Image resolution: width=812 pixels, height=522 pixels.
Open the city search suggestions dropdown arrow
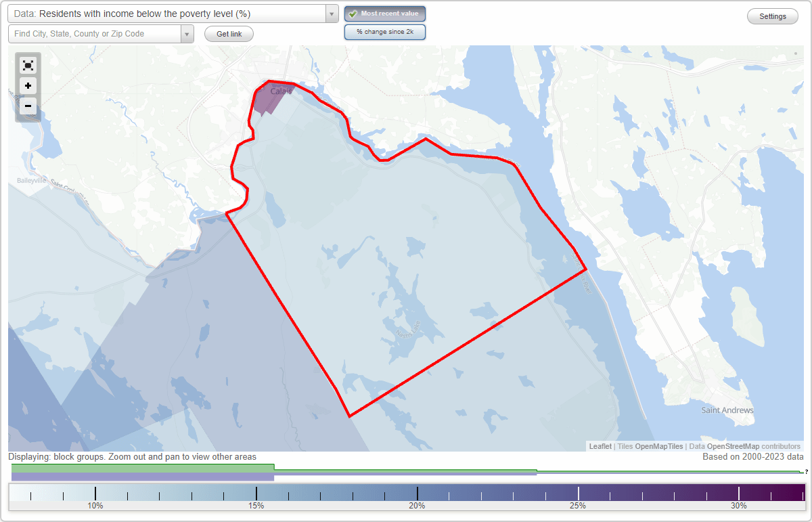click(187, 33)
